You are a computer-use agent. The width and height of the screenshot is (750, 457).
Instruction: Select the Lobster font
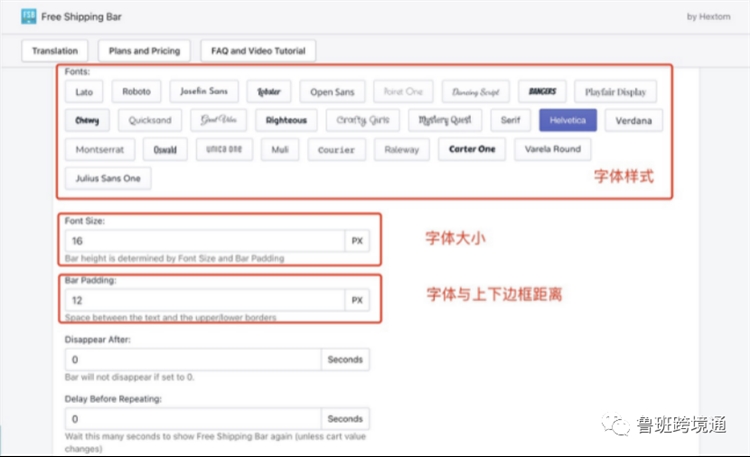coord(269,91)
